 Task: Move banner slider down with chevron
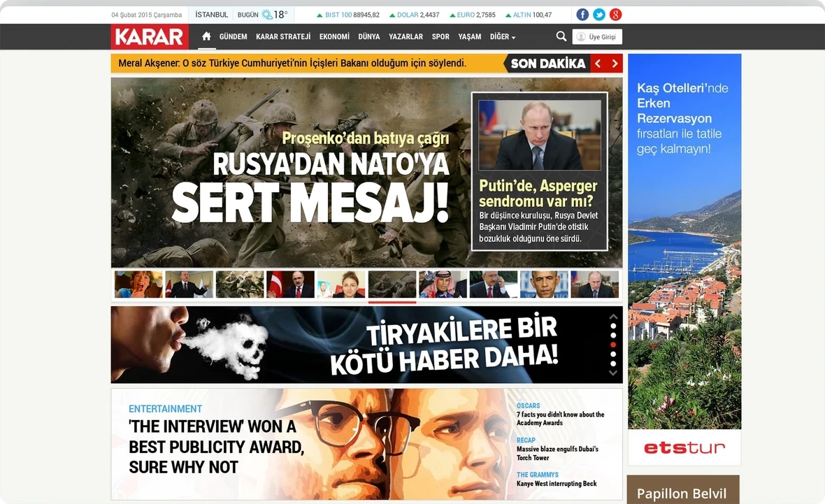(613, 373)
